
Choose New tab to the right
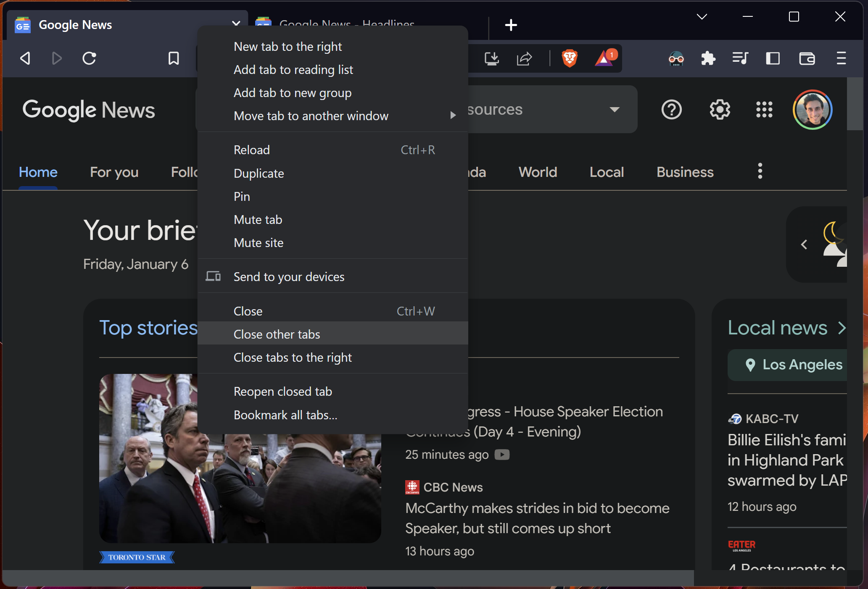[332, 47]
